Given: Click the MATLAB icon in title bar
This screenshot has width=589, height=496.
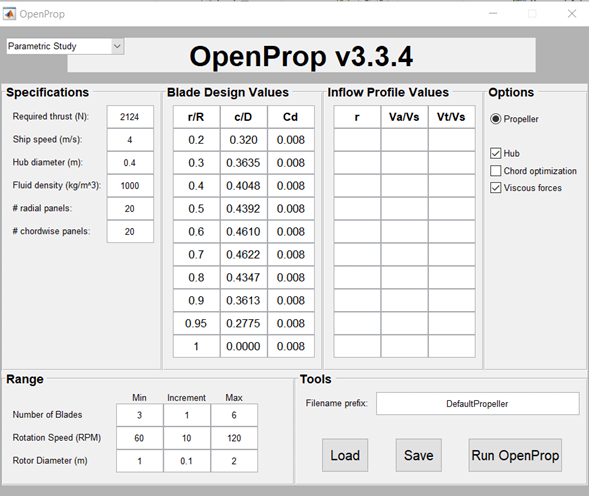Looking at the screenshot, I should tap(9, 14).
